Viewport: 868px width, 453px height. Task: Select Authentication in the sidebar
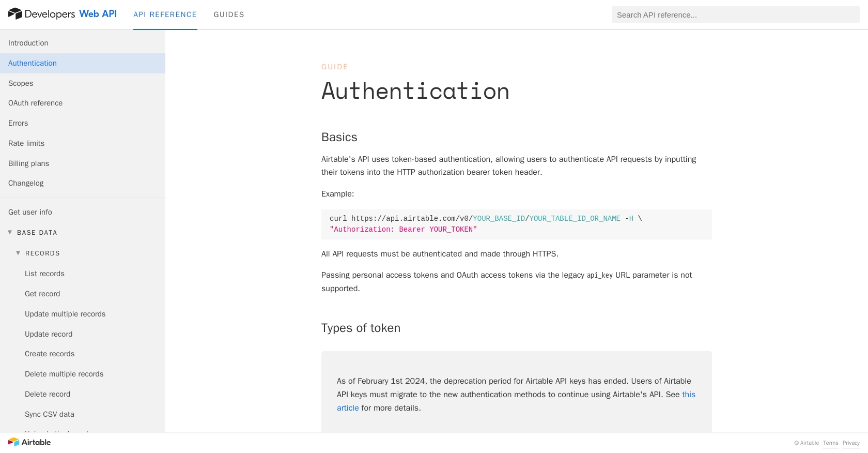83,63
